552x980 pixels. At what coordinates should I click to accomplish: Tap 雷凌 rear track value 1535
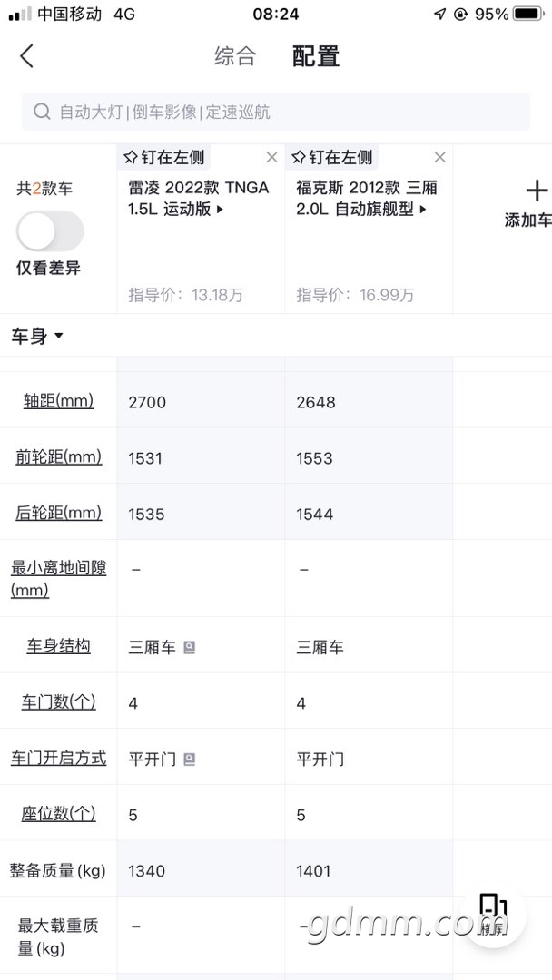[x=146, y=514]
